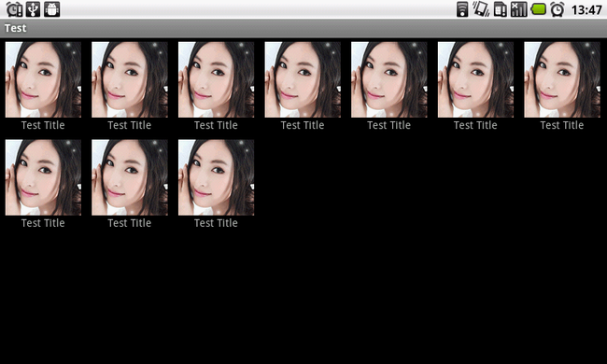Tap the "Test" app title bar text

(x=16, y=28)
